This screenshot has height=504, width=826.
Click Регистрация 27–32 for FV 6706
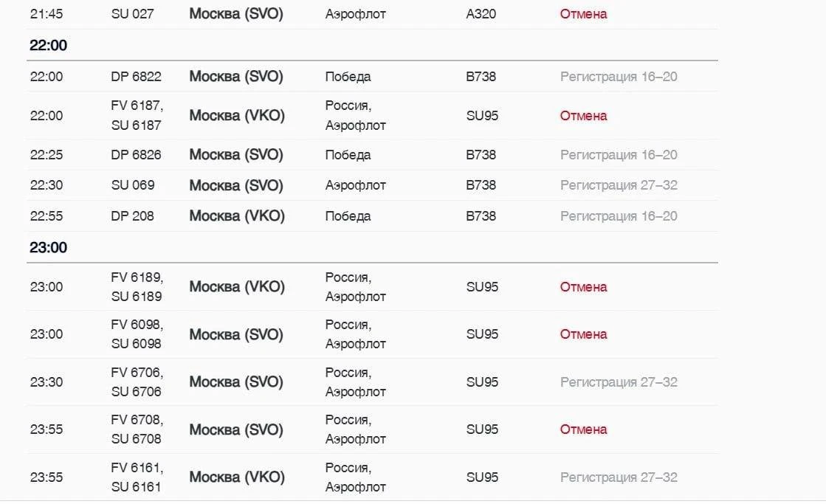[619, 382]
